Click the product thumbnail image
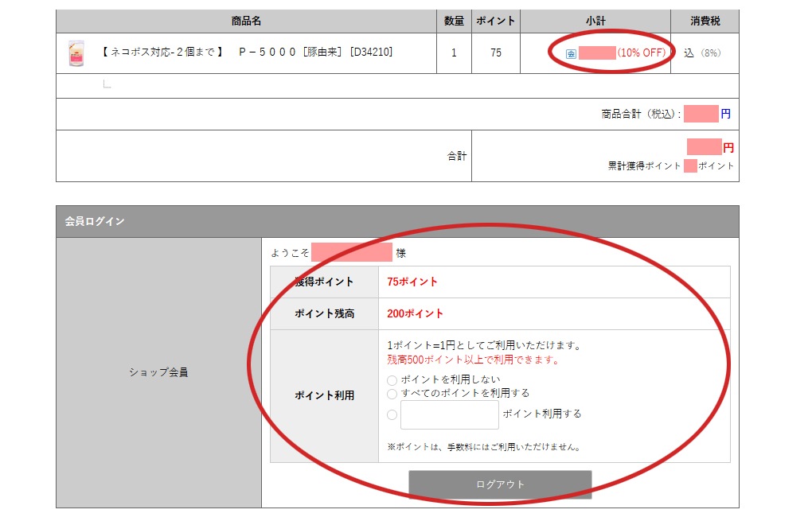This screenshot has height=525, width=812. (x=76, y=53)
